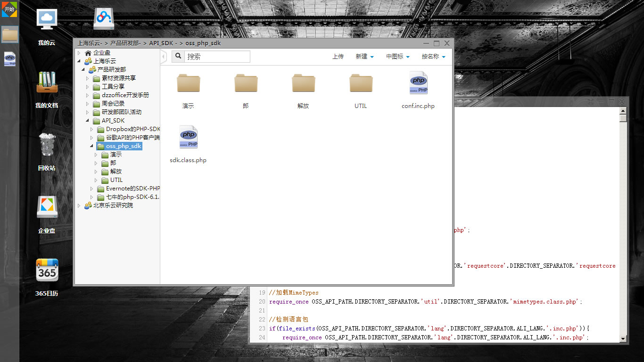Select 谷歌API的PHP客户端 folder in tree
Viewport: 644px width, 362px height.
[x=133, y=138]
